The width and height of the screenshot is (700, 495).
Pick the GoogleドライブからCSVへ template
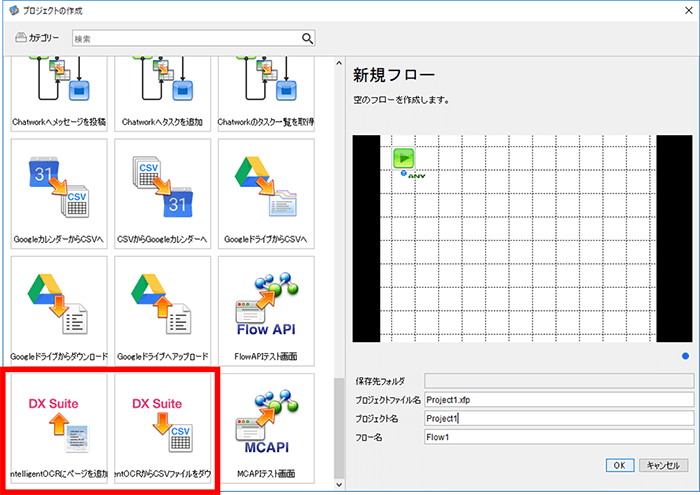pyautogui.click(x=266, y=194)
